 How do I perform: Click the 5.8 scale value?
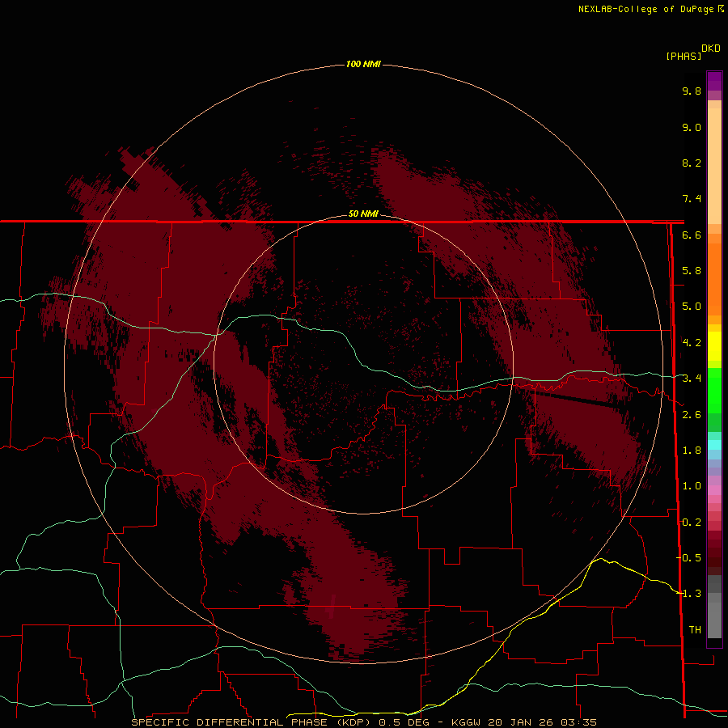692,271
